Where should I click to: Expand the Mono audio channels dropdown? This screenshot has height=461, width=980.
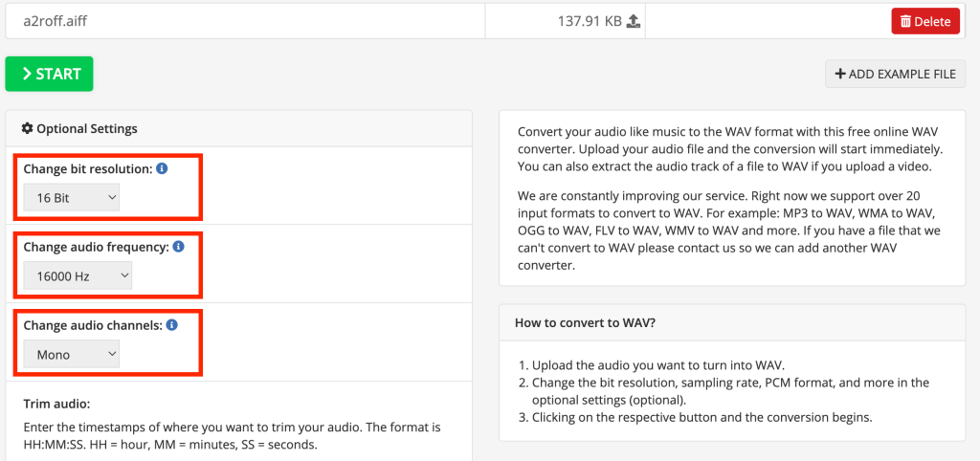[72, 355]
